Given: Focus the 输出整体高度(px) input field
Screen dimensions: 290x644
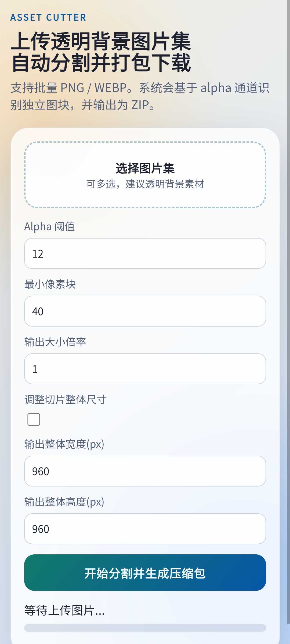Looking at the screenshot, I should pos(145,529).
